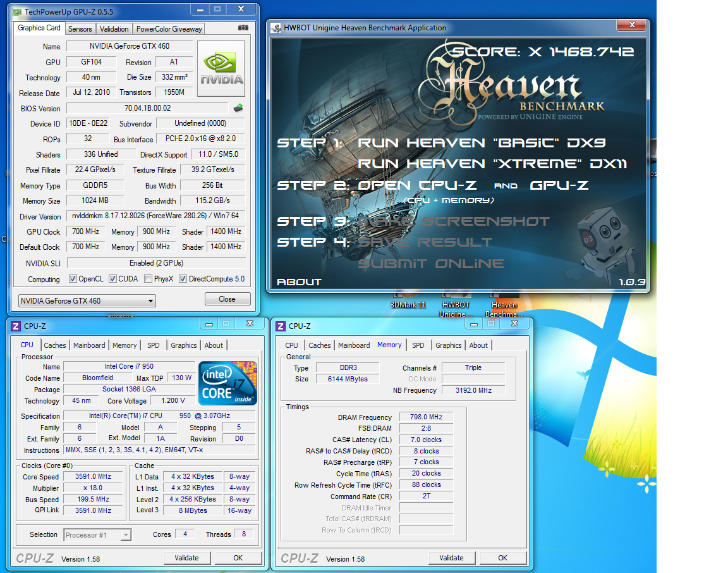728x573 pixels.
Task: Click Run Heaven "Xtreme" DX11
Action: [492, 164]
